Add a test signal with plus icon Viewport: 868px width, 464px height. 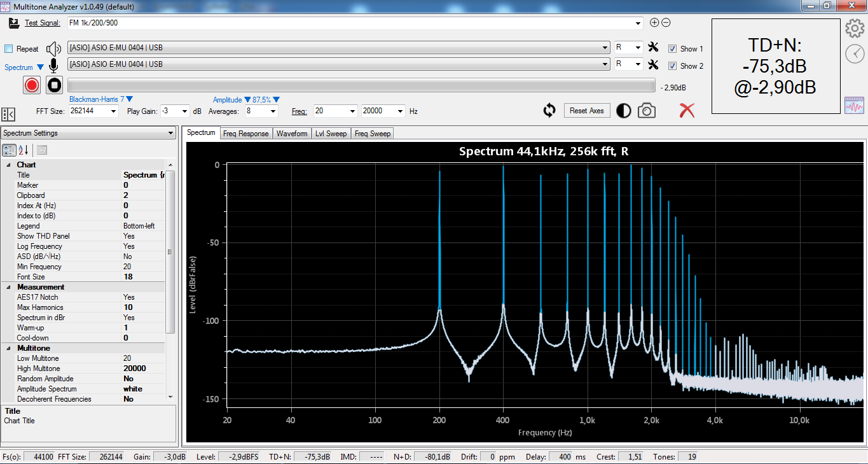click(x=654, y=23)
